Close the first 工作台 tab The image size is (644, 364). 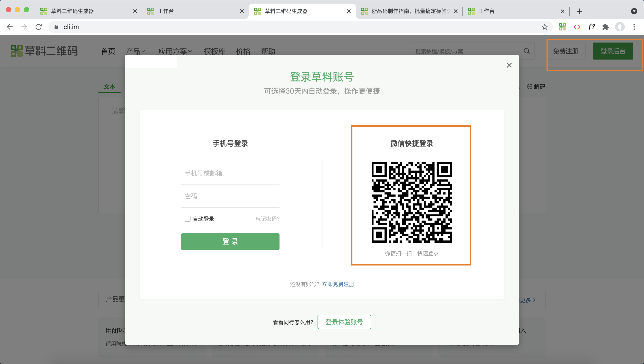click(242, 11)
